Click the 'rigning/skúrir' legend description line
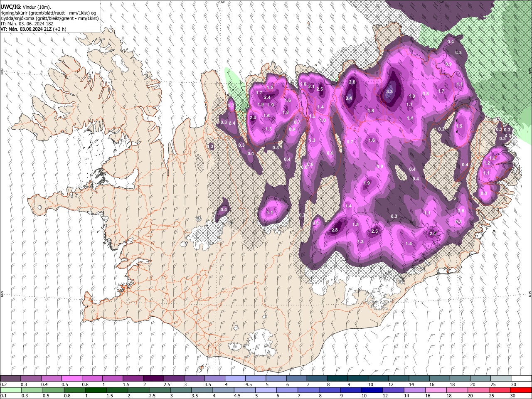532x399 pixels. pyautogui.click(x=48, y=13)
